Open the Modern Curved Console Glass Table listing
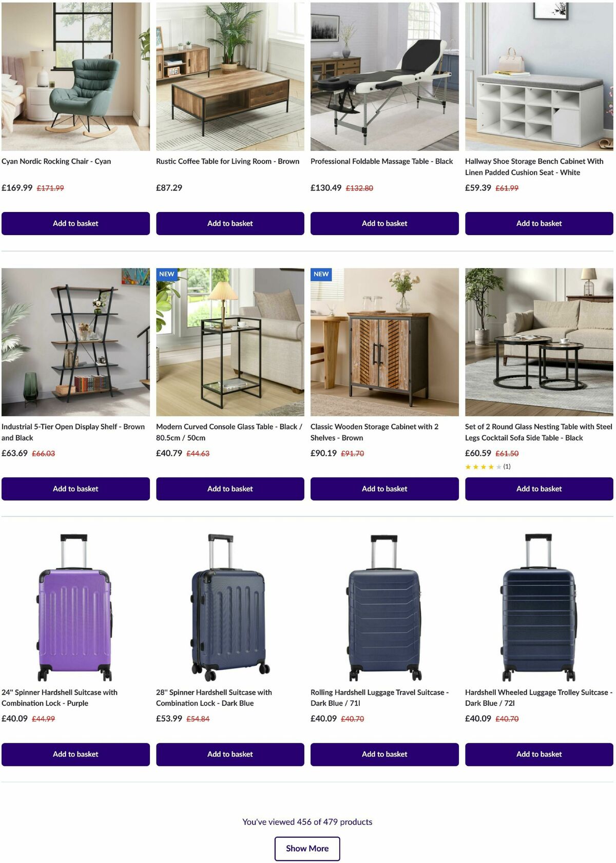616x863 pixels. click(x=228, y=432)
